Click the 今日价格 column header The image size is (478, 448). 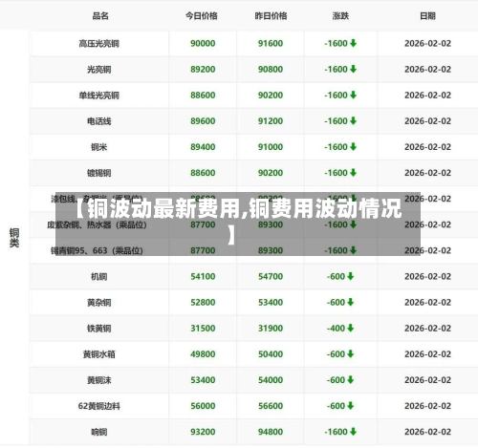coord(202,16)
